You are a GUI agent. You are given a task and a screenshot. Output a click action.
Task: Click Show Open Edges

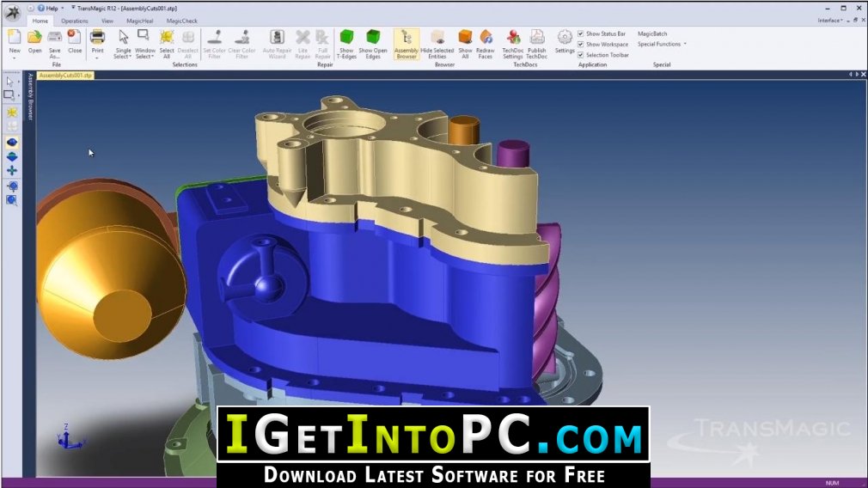373,45
